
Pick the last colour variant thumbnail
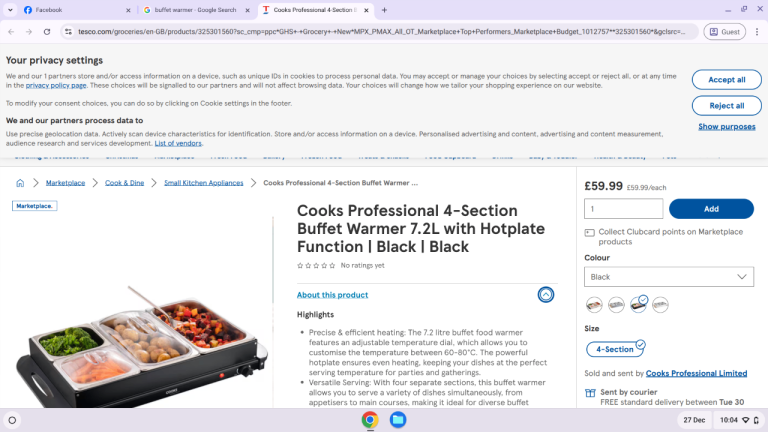tap(660, 305)
